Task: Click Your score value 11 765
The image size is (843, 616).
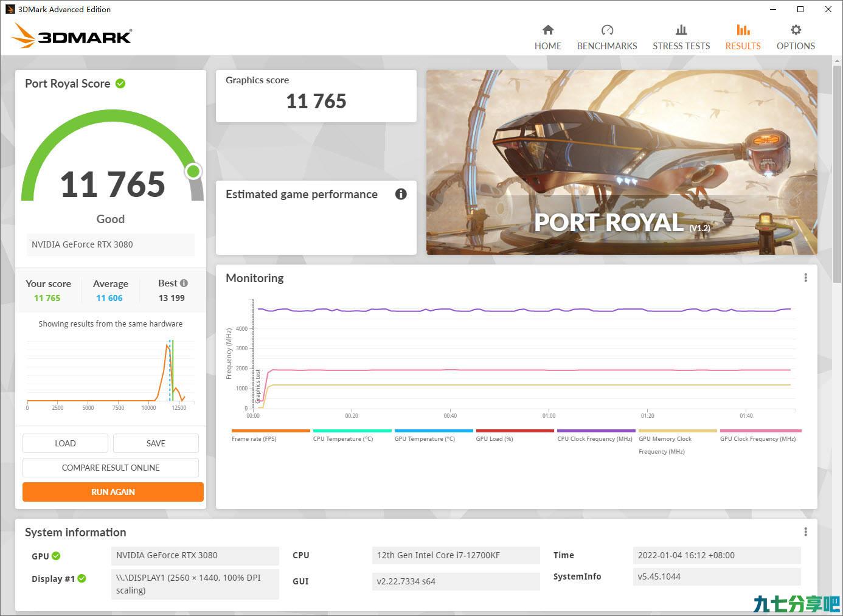Action: [x=47, y=298]
